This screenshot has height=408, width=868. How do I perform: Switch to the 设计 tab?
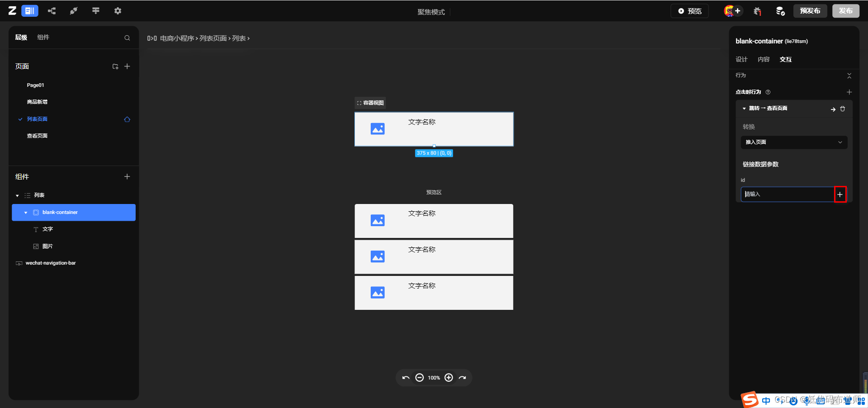(741, 59)
